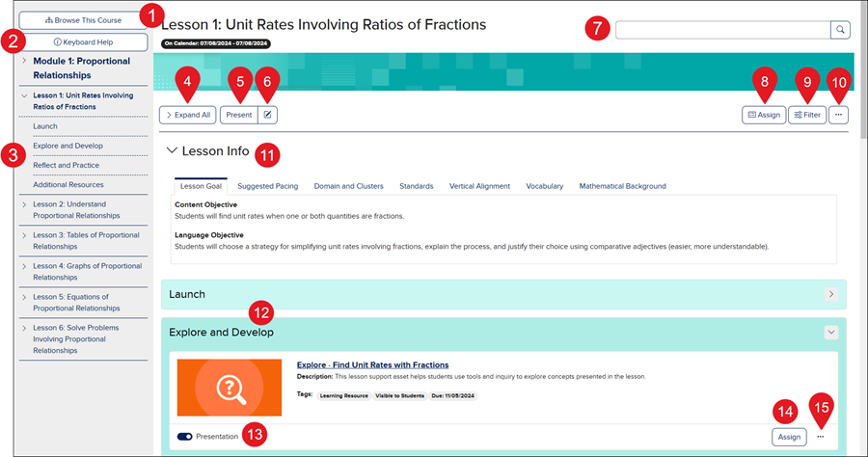Click the Assign button in the top toolbar
This screenshot has height=457, width=868.
tap(763, 115)
